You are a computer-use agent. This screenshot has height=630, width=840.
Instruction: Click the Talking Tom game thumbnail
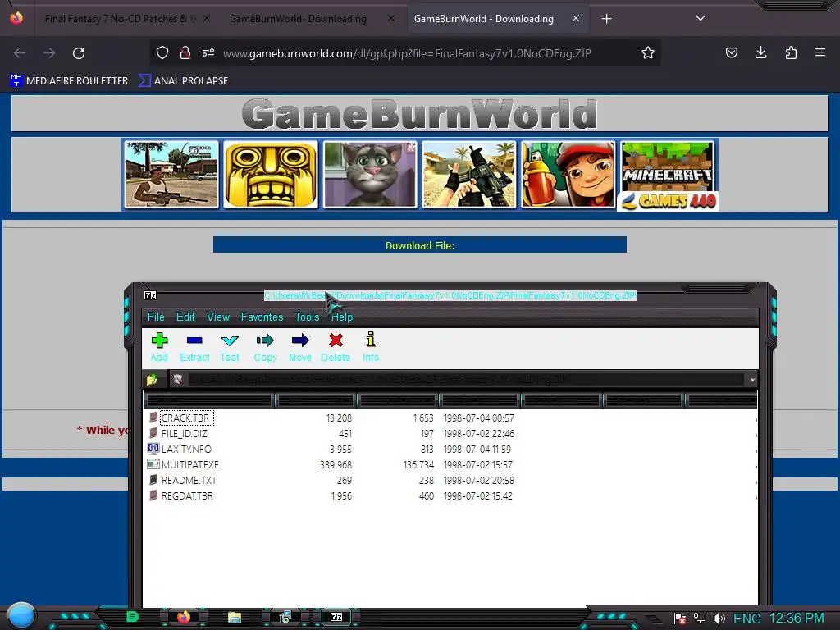[x=370, y=174]
